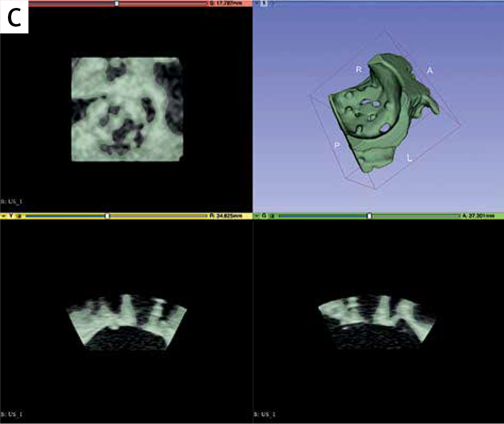Image resolution: width=504 pixels, height=424 pixels.
Task: Click the 'P' orientation marker in 3D view
Action: [337, 145]
